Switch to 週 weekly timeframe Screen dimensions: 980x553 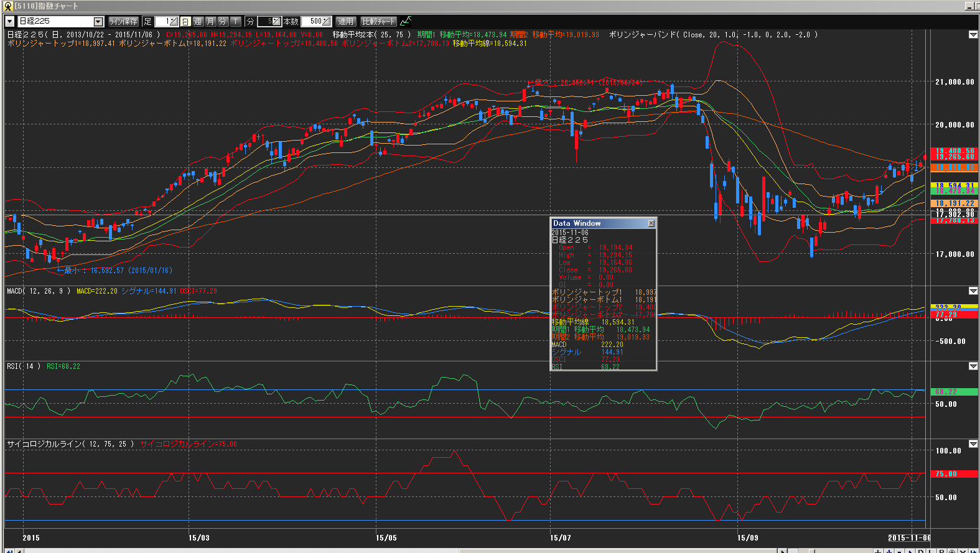pyautogui.click(x=198, y=21)
